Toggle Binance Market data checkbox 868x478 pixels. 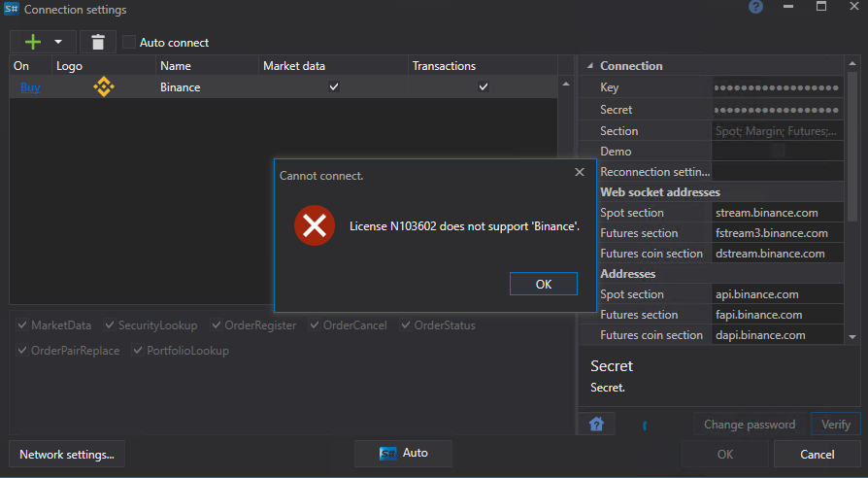pyautogui.click(x=334, y=86)
